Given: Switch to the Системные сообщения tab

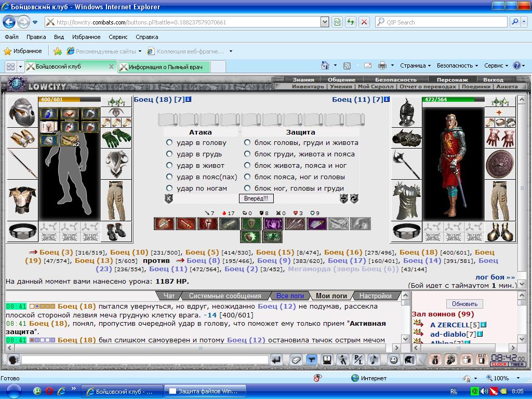Looking at the screenshot, I should click(x=225, y=296).
